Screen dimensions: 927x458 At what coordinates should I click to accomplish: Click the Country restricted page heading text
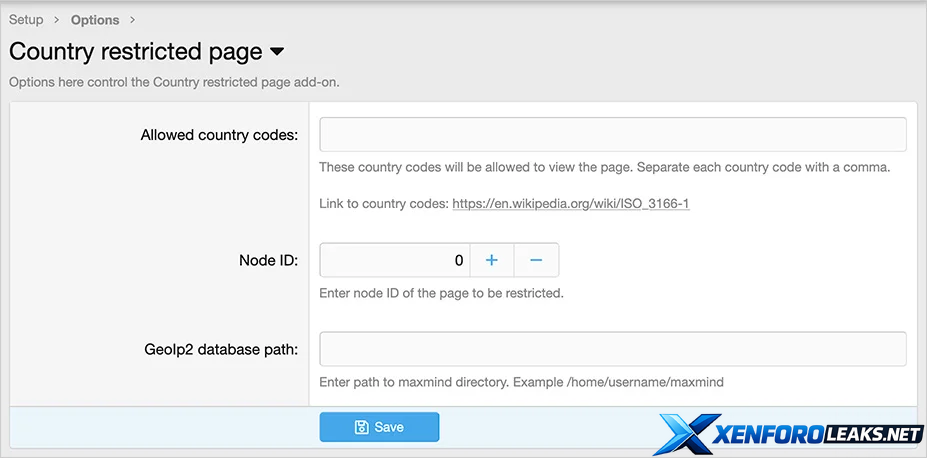[135, 52]
